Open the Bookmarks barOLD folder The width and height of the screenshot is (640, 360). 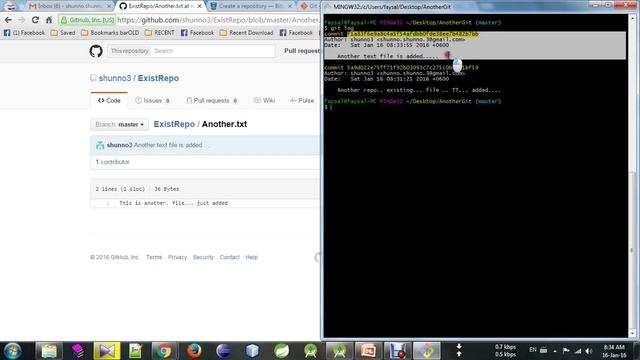click(110, 33)
